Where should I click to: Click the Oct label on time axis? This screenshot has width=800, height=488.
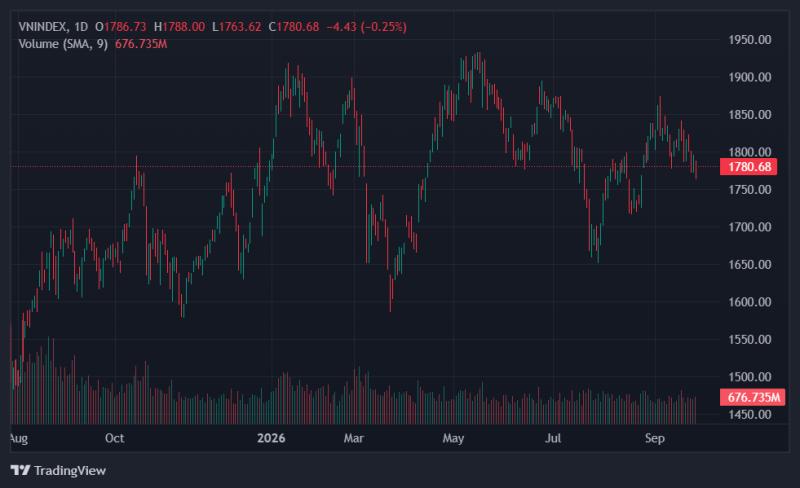[114, 438]
